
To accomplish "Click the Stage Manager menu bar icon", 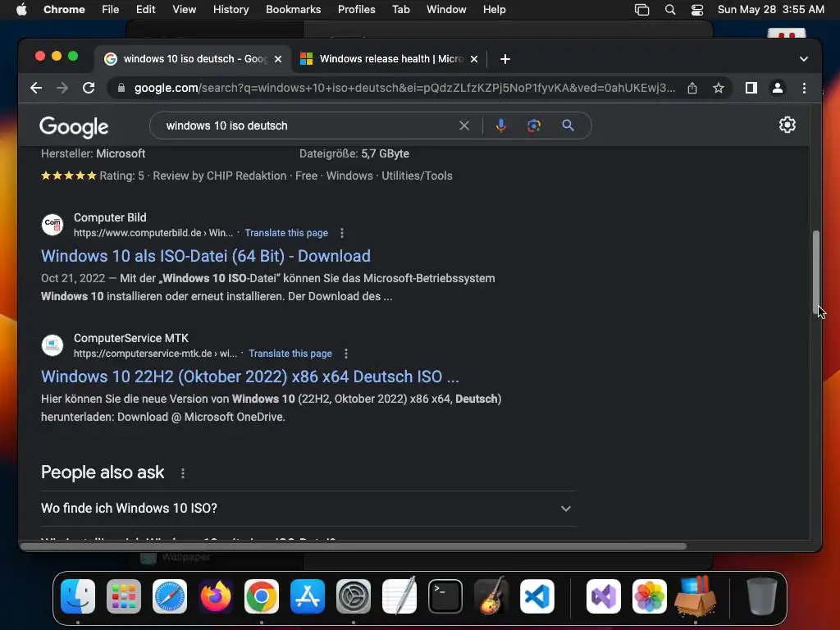I will (x=641, y=9).
